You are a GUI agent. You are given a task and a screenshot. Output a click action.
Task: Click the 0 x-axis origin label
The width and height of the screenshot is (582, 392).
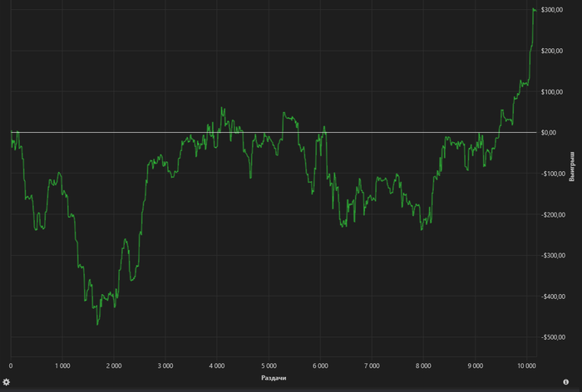point(11,366)
